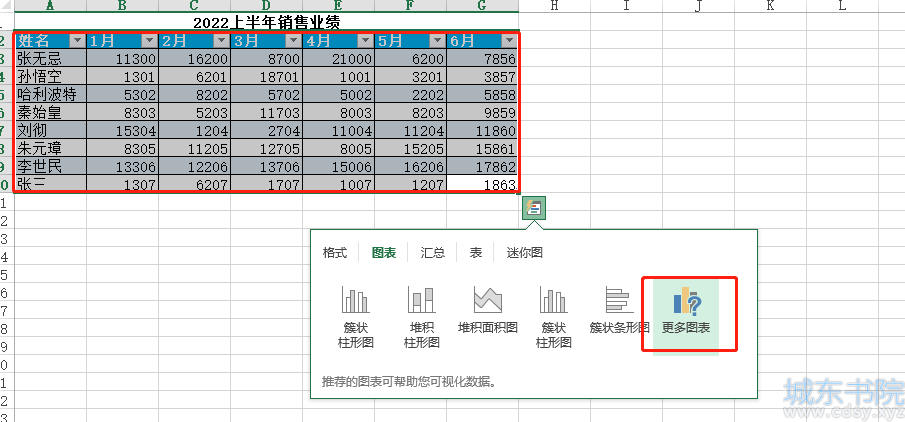Click the cell containing 15861
905x422 pixels.
pos(482,148)
